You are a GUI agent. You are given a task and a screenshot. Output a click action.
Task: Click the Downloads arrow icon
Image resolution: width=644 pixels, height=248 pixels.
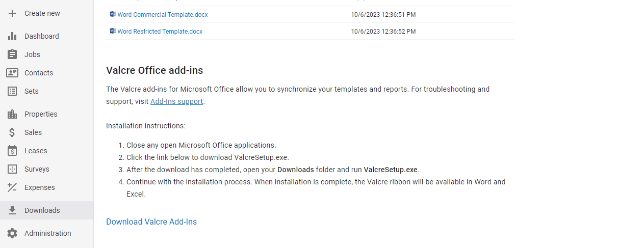click(x=12, y=210)
